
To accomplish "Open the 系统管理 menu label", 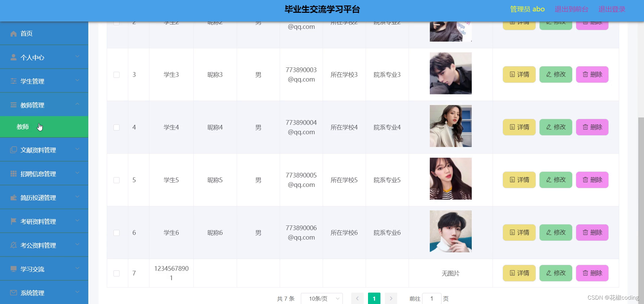I will pos(32,293).
